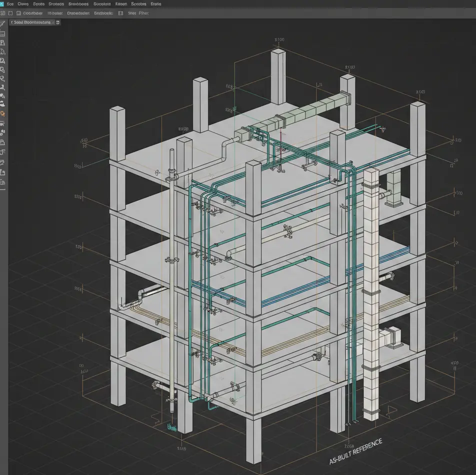
Task: Open the dropdown arrow next to the model tab name
Action: pyautogui.click(x=54, y=22)
